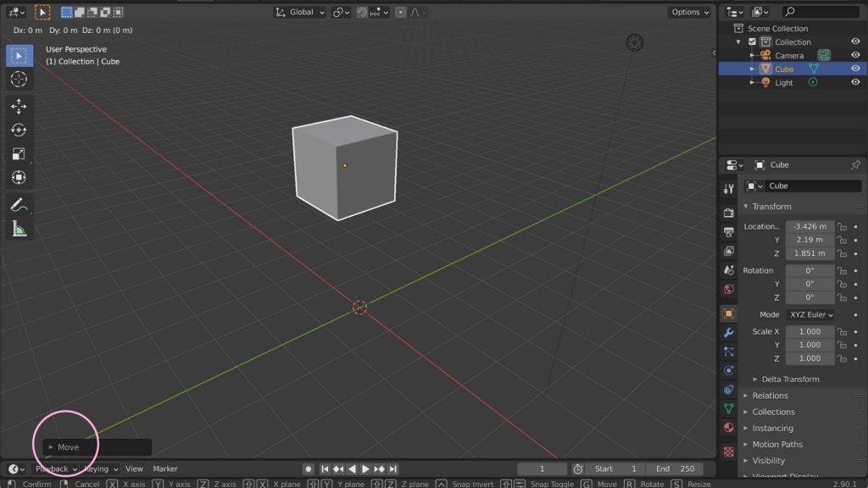Click the Cube mesh data icon in outliner
The height and width of the screenshot is (488, 868).
813,69
